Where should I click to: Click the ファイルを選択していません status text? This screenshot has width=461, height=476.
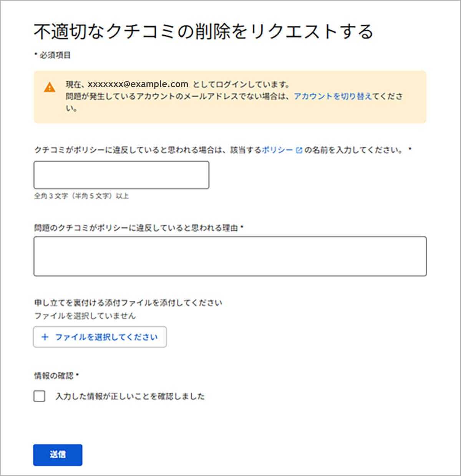[85, 316]
